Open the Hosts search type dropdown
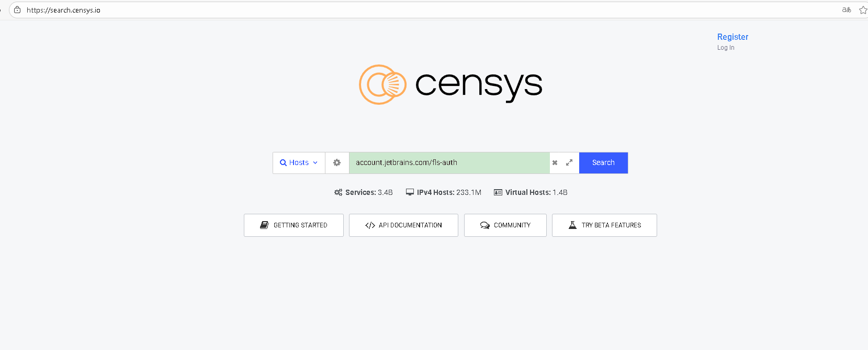The height and width of the screenshot is (350, 868). [299, 163]
